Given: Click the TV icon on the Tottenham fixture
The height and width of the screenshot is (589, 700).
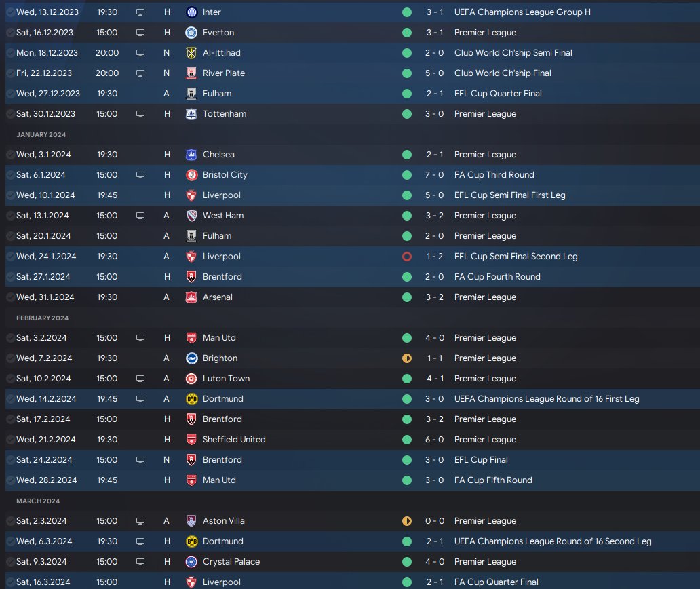Looking at the screenshot, I should pyautogui.click(x=140, y=114).
